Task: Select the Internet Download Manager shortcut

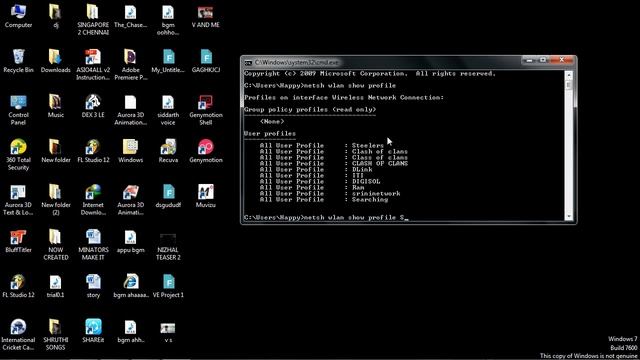Action: [x=93, y=200]
